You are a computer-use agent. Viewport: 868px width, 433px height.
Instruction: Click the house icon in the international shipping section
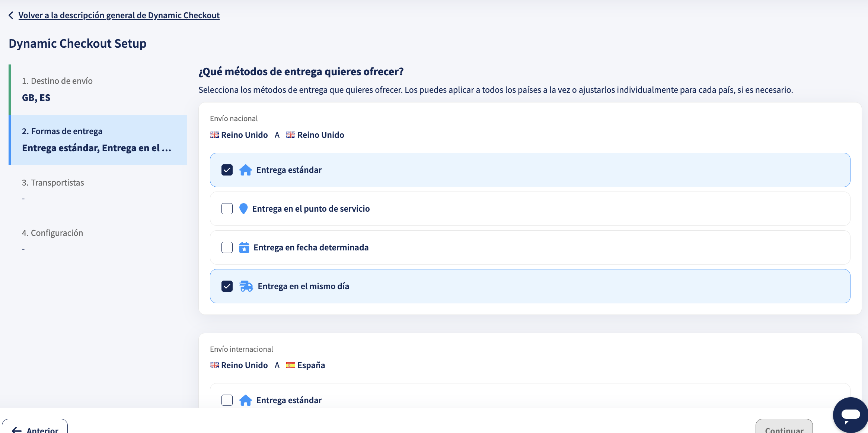tap(245, 400)
